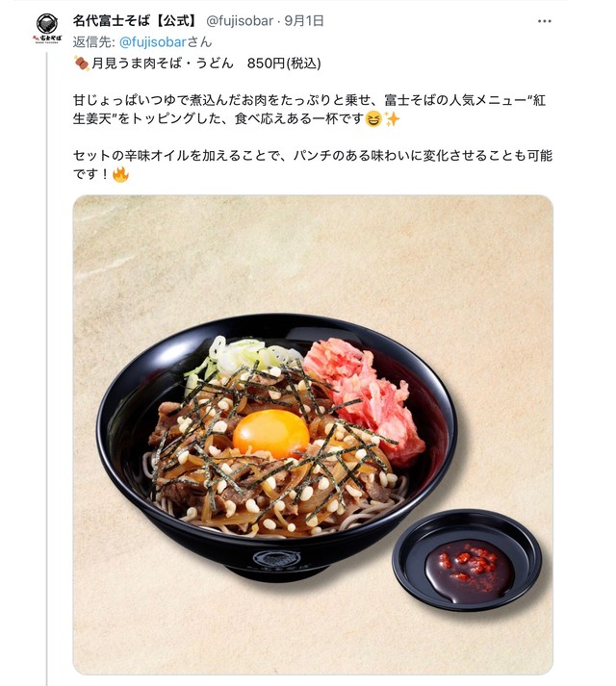
Task: Click the sparkles emoji in the tweet
Action: click(392, 119)
